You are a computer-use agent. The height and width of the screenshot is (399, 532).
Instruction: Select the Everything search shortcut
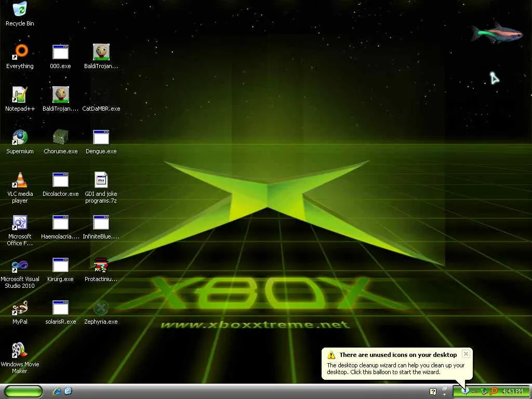20,51
